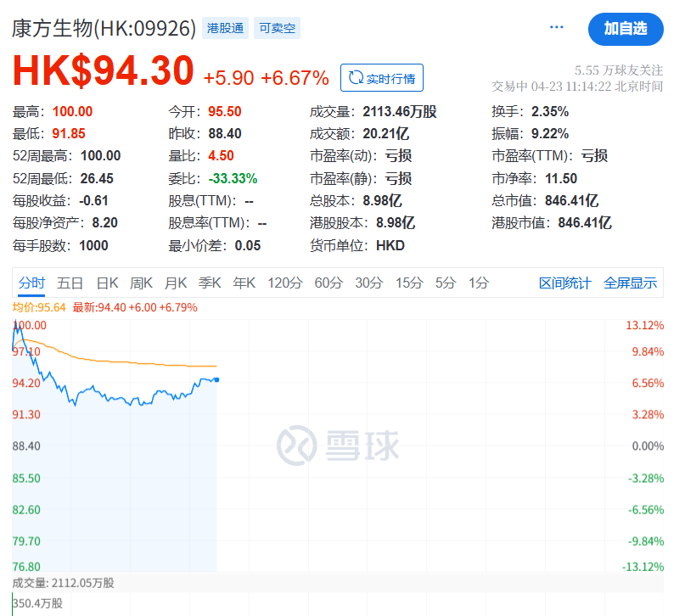The width and height of the screenshot is (685, 616).
Task: Click the 港股市值 value 846.41亿
Action: coord(585,223)
